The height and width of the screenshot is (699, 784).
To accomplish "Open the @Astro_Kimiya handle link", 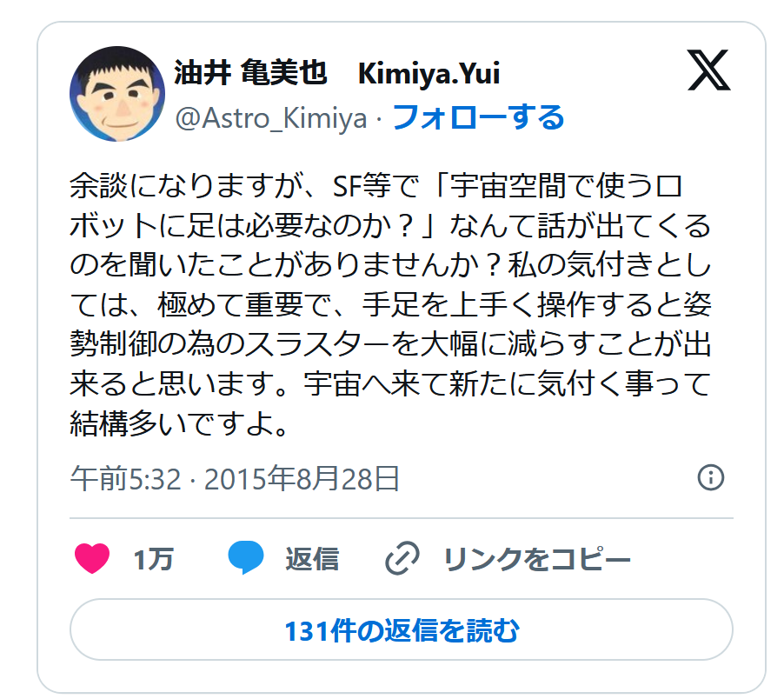I will click(x=271, y=118).
